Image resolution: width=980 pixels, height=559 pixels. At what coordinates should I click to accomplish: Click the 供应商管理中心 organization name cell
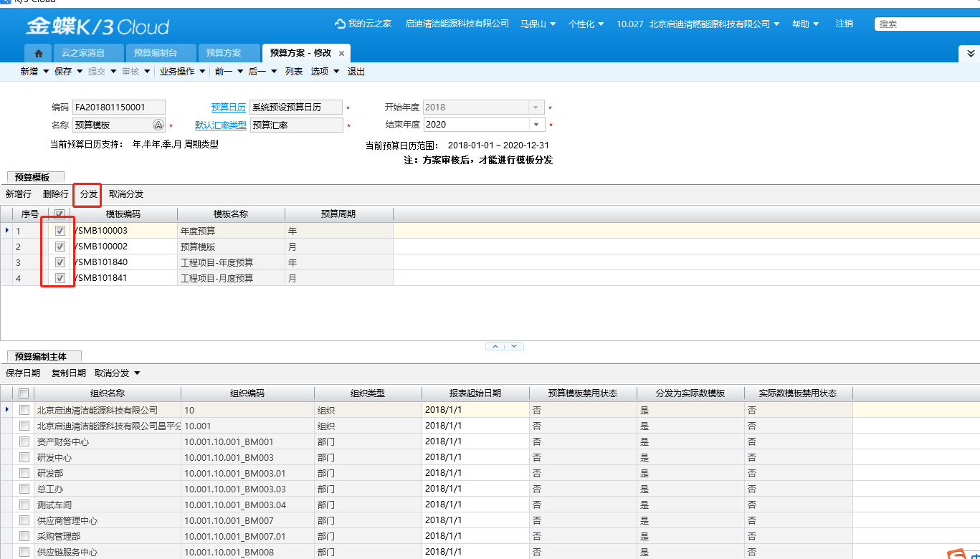click(x=108, y=520)
